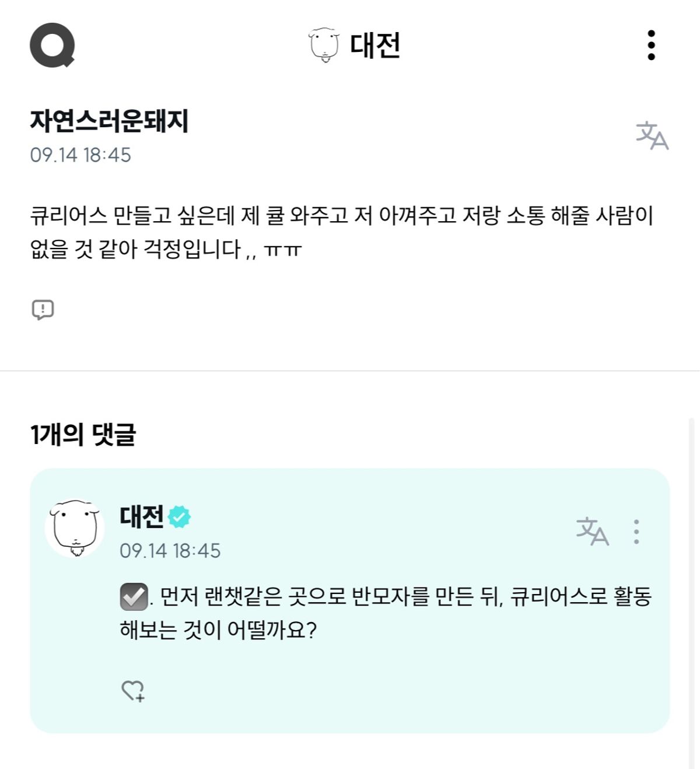This screenshot has height=769, width=700.
Task: Translate the 대전 comment
Action: pyautogui.click(x=592, y=532)
